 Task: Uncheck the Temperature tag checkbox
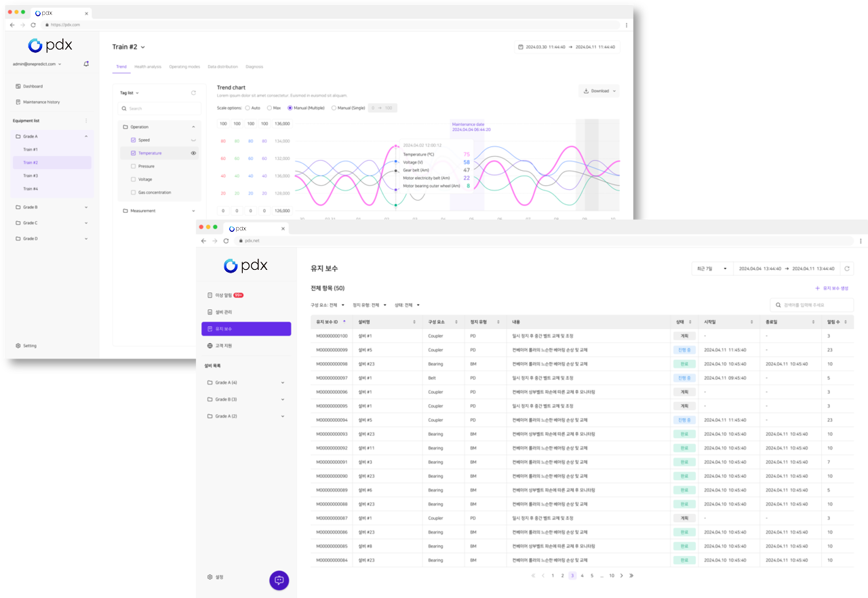134,153
